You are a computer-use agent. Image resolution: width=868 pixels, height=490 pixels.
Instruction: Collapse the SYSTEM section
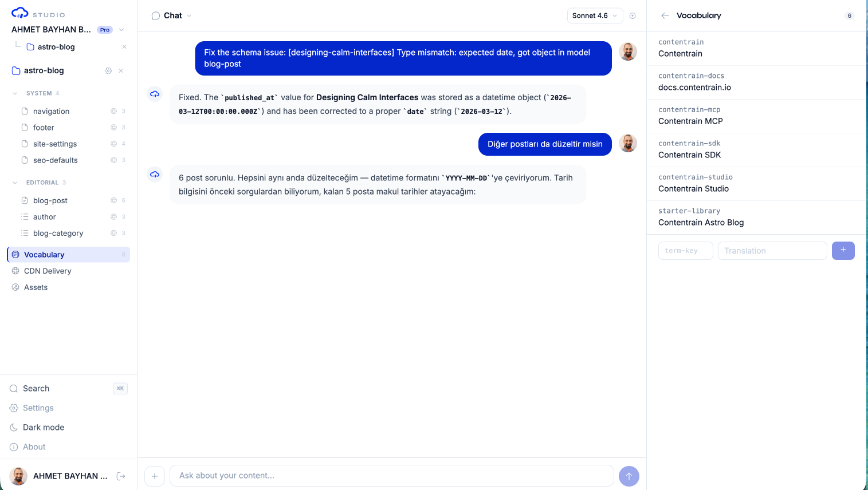15,93
